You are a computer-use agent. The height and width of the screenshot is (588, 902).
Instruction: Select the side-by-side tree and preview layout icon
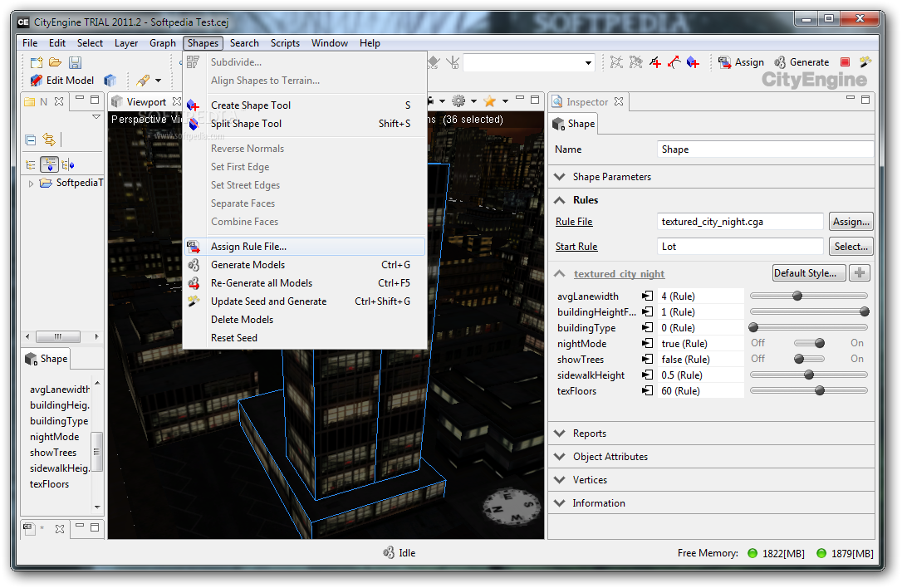pos(68,165)
